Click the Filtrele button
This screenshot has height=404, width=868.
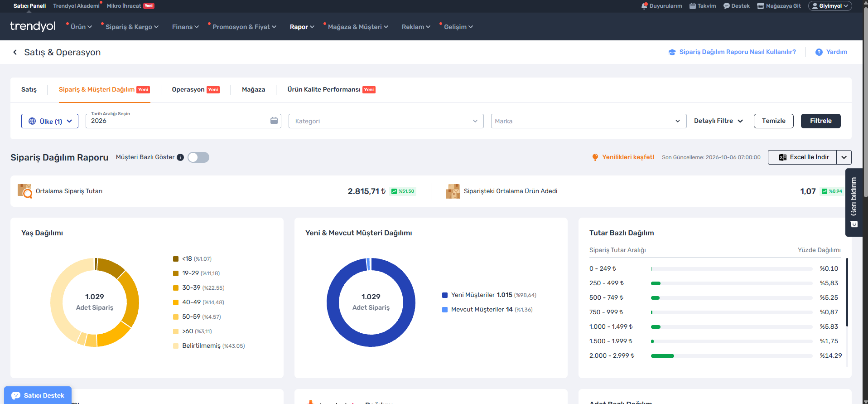(820, 121)
